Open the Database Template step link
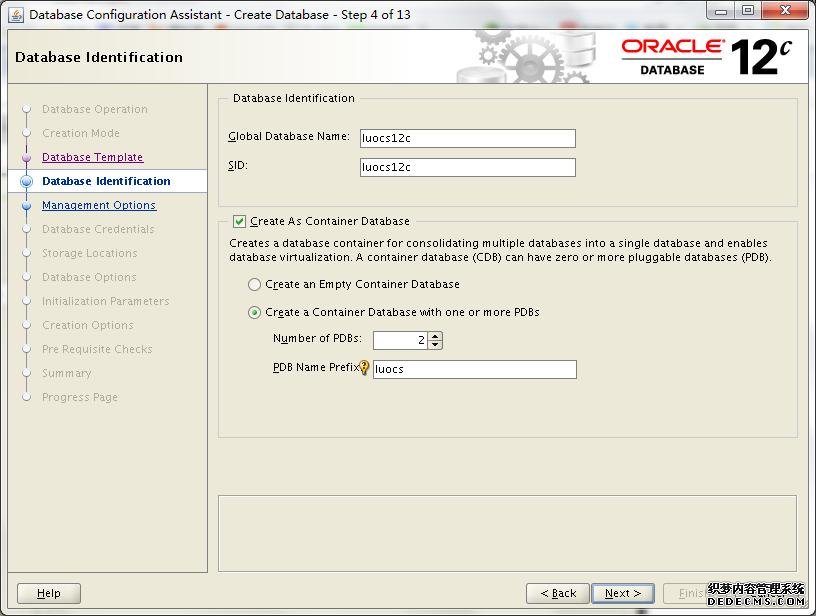Image resolution: width=816 pixels, height=616 pixels. click(x=92, y=158)
